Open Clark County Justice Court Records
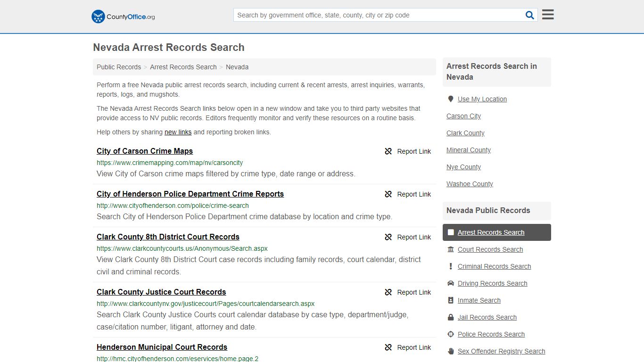The width and height of the screenshot is (644, 362). (x=161, y=292)
